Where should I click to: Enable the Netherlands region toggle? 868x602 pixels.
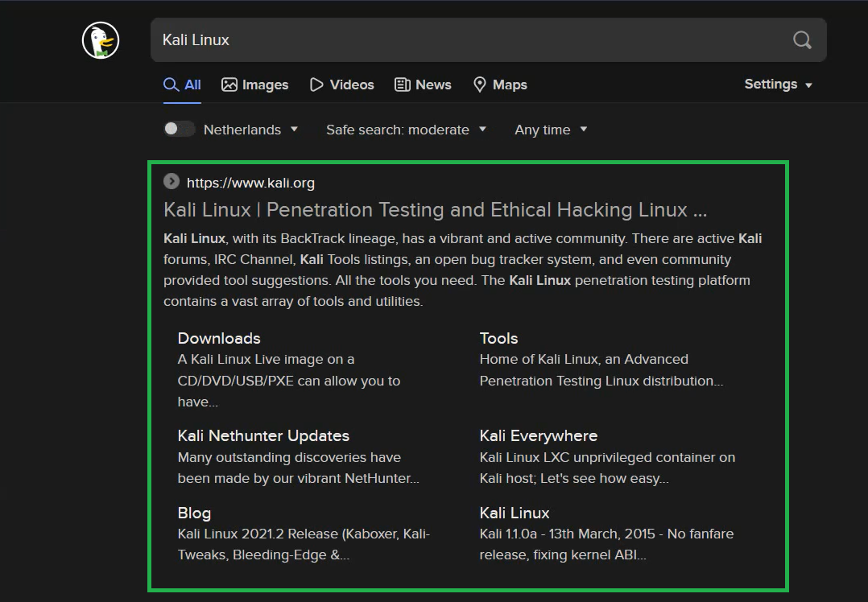[178, 129]
